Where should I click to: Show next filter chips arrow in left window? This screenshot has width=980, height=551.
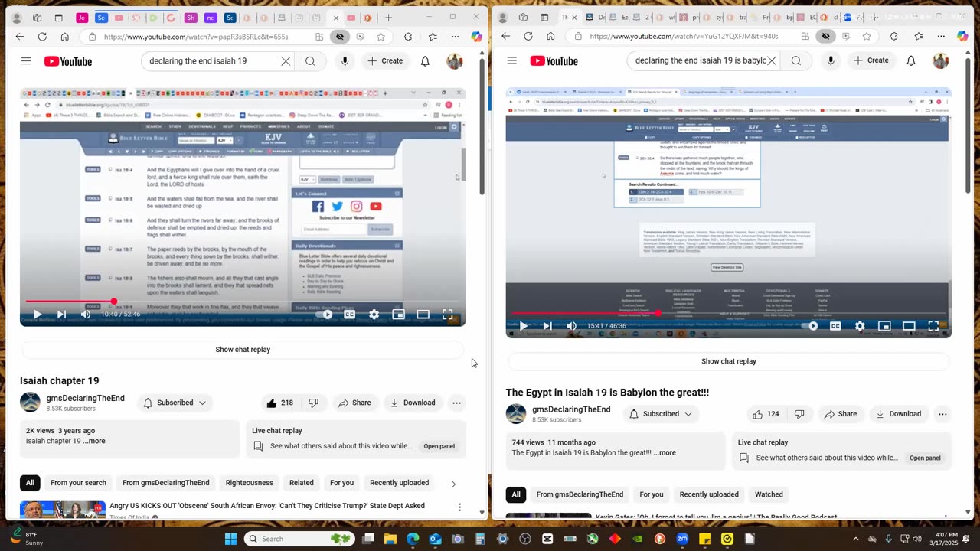click(x=453, y=484)
